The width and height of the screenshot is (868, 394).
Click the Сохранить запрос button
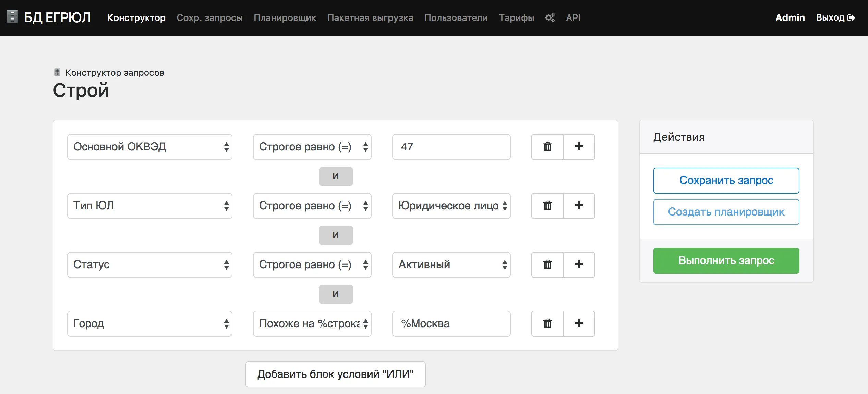(x=726, y=180)
